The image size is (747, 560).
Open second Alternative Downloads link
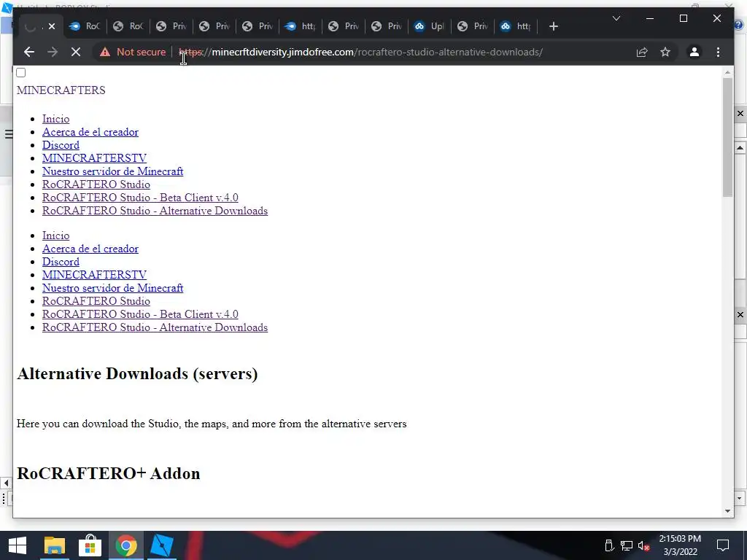(x=155, y=327)
